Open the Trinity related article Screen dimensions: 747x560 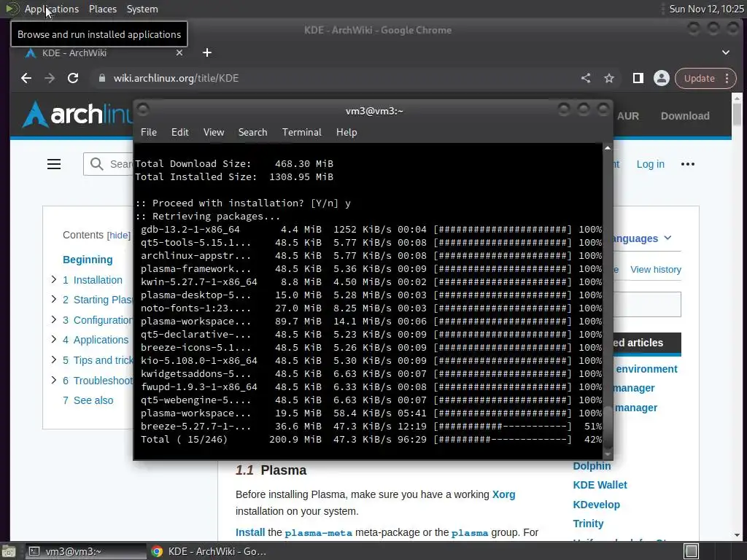click(x=588, y=524)
